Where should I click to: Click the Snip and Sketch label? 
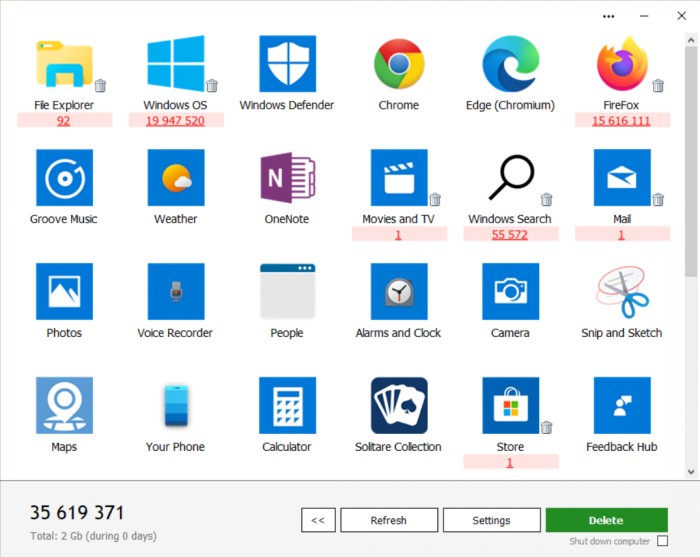pos(622,333)
